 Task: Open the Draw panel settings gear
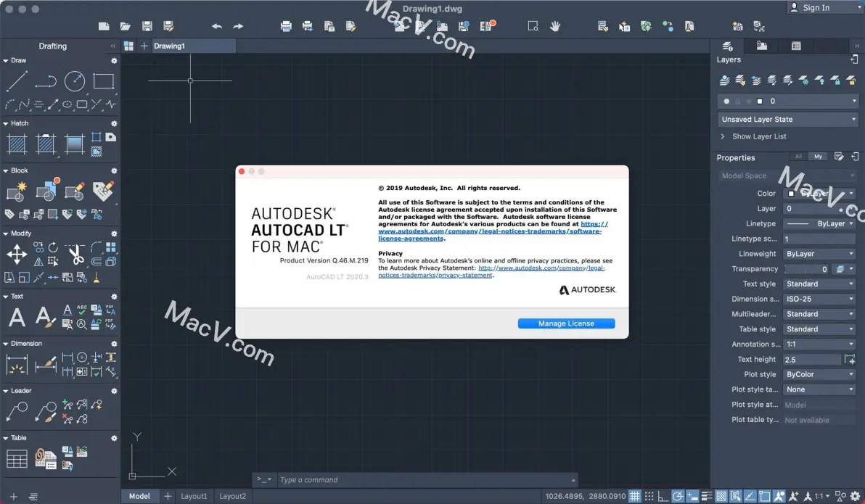114,61
